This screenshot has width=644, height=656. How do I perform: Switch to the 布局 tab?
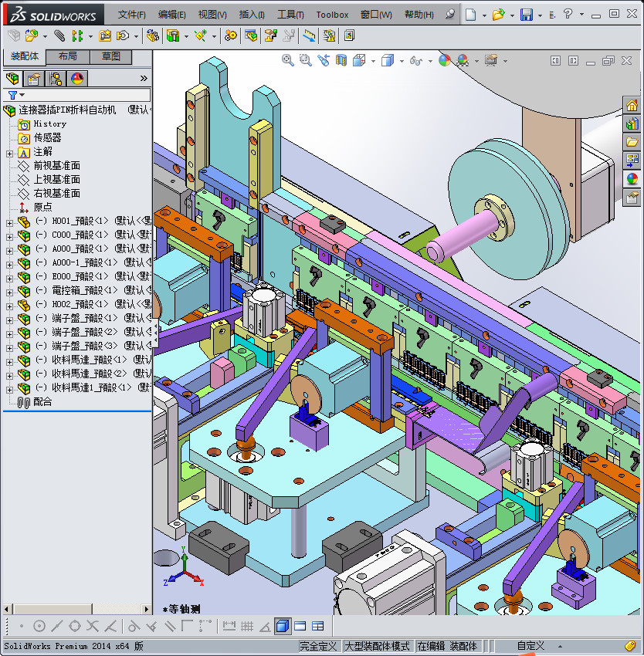pyautogui.click(x=67, y=56)
